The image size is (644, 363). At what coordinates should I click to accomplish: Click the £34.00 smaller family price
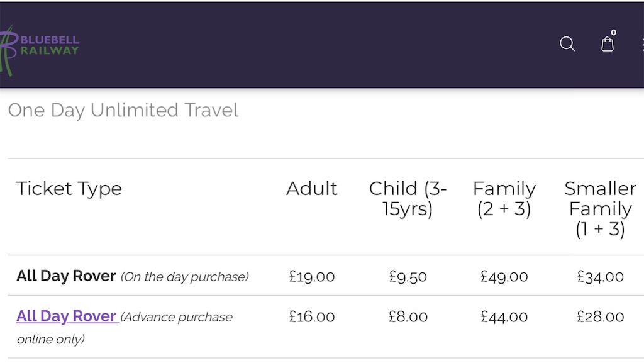tap(601, 276)
